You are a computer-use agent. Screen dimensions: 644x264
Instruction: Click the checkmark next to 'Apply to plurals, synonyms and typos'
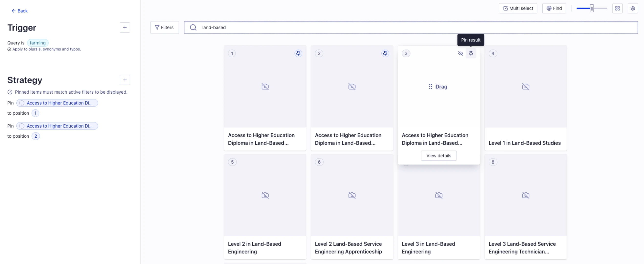[x=9, y=49]
